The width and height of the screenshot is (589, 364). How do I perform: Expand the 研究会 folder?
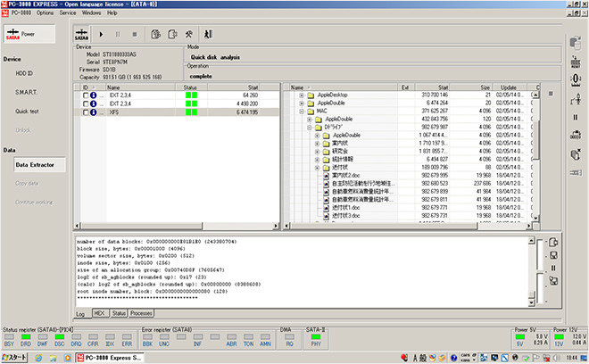317,152
